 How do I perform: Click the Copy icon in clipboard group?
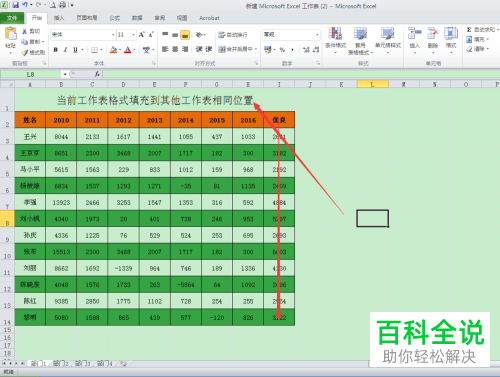click(x=25, y=42)
